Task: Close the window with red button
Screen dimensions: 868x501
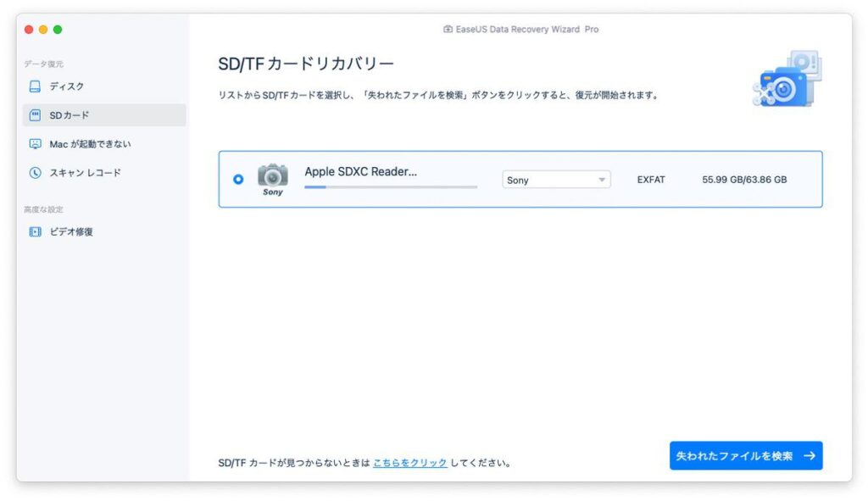Action: tap(29, 30)
